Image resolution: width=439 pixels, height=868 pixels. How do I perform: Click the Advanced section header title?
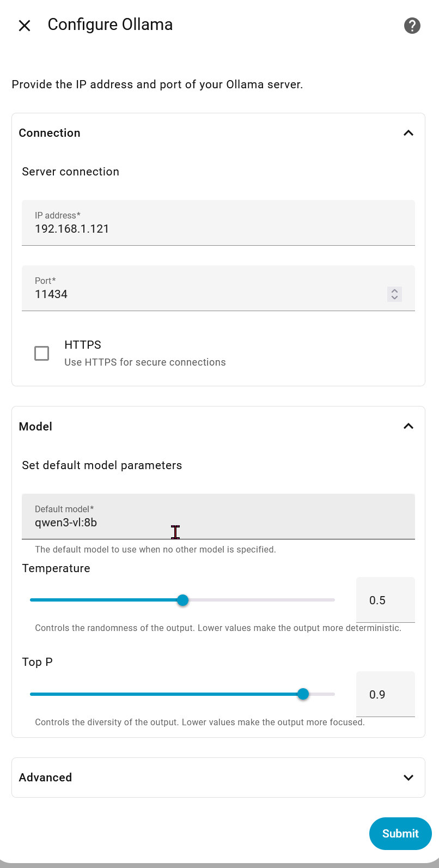[45, 778]
